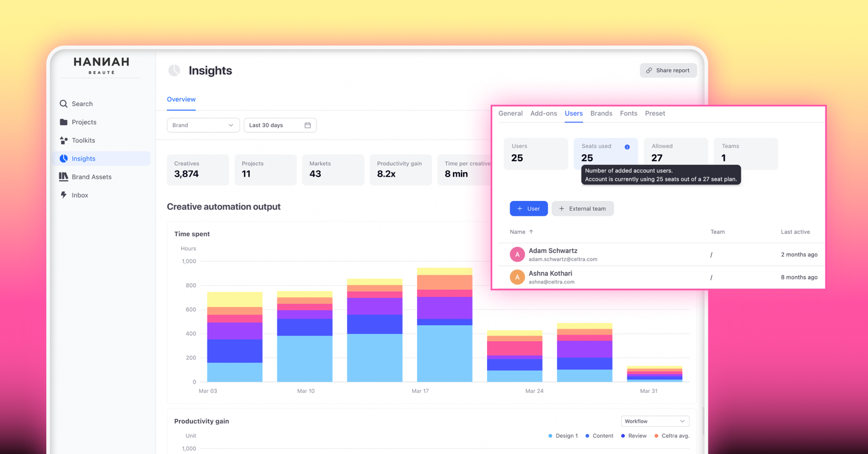Click the + User button
Image resolution: width=868 pixels, height=454 pixels.
click(529, 208)
